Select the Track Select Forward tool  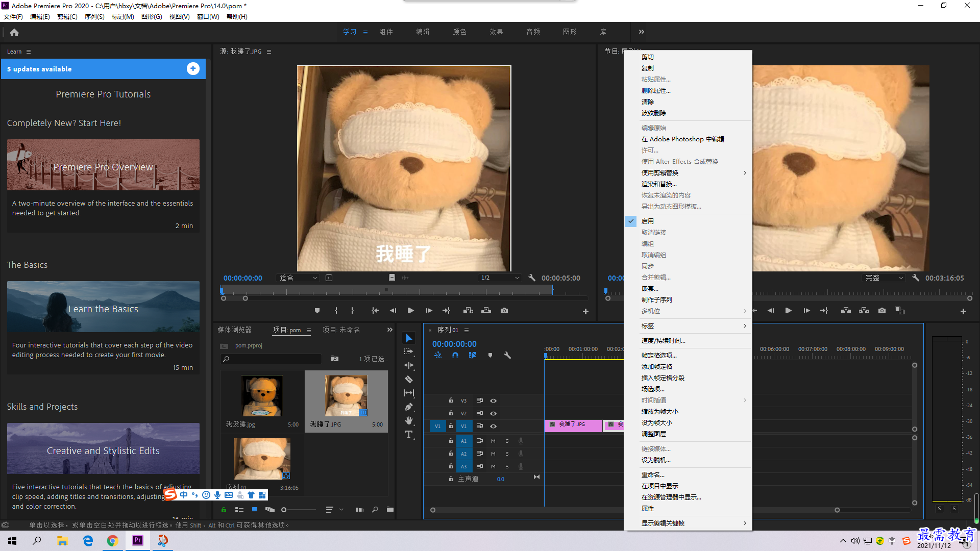(409, 352)
